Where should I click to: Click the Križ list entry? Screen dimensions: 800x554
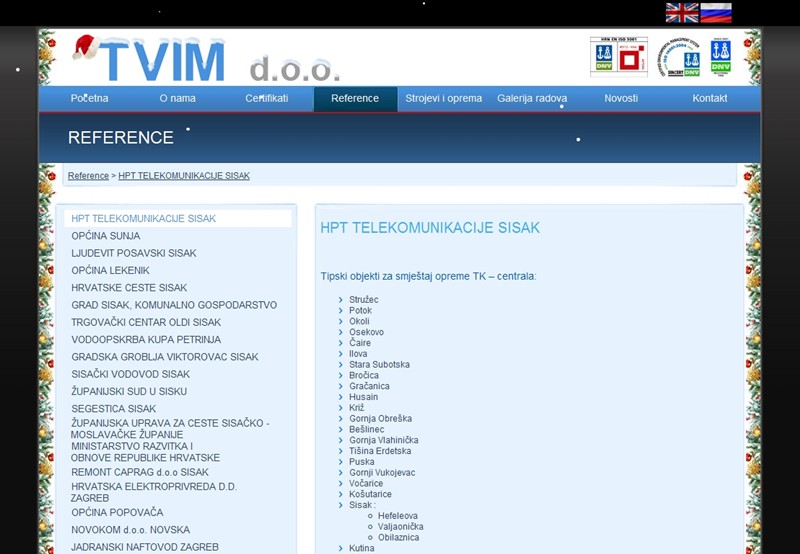[357, 408]
